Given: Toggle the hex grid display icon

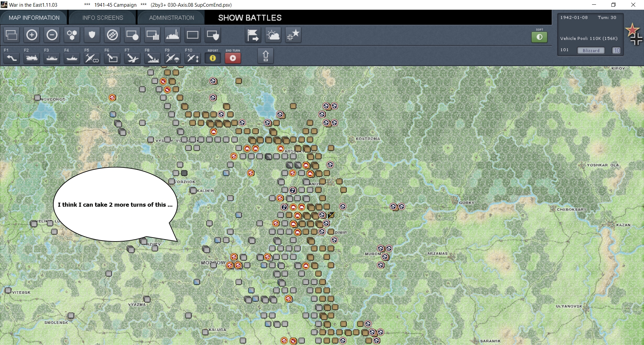Looking at the screenshot, I should [x=72, y=35].
